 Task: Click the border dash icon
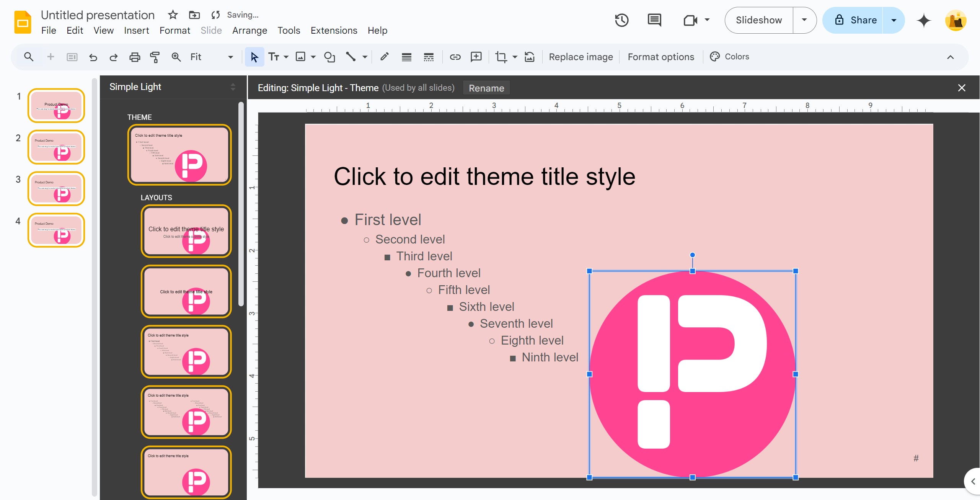[x=429, y=57]
